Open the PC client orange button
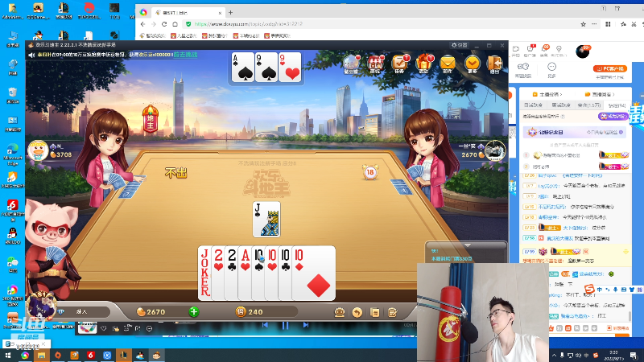This screenshot has height=362, width=644. pos(610,68)
